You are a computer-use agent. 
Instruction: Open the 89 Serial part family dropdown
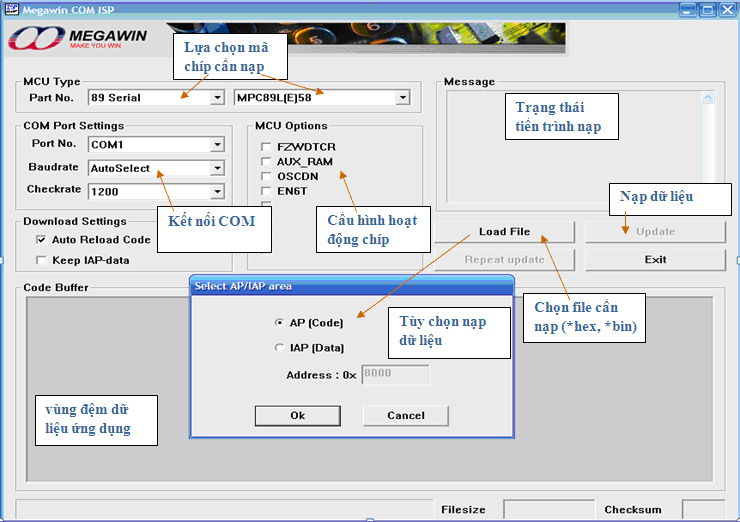(x=217, y=98)
